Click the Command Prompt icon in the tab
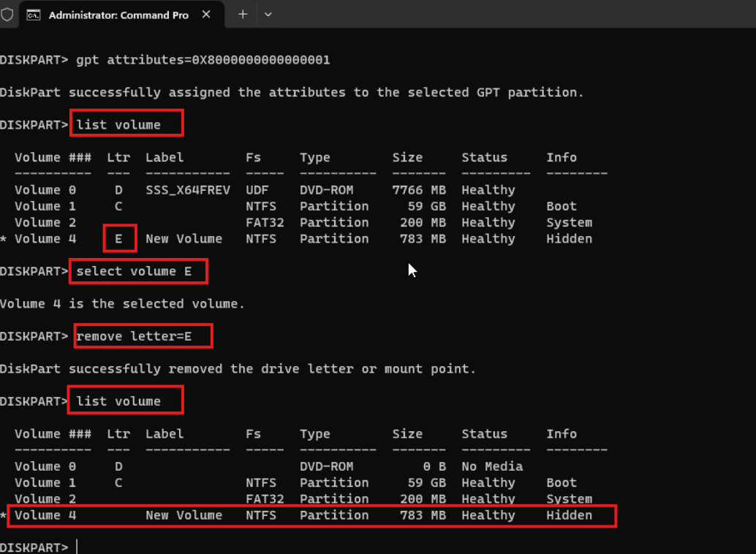The height and width of the screenshot is (554, 756). pos(34,15)
